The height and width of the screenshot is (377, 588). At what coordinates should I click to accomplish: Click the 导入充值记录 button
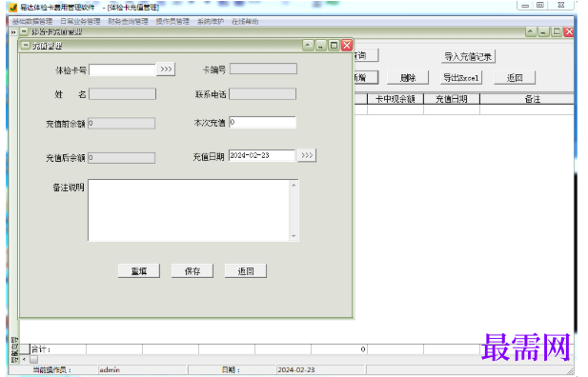pyautogui.click(x=468, y=56)
